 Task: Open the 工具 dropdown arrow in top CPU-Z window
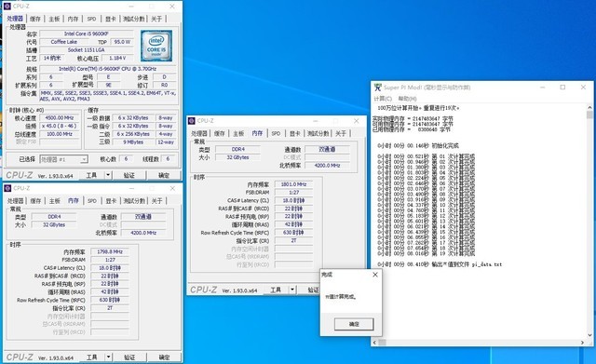[x=108, y=175]
